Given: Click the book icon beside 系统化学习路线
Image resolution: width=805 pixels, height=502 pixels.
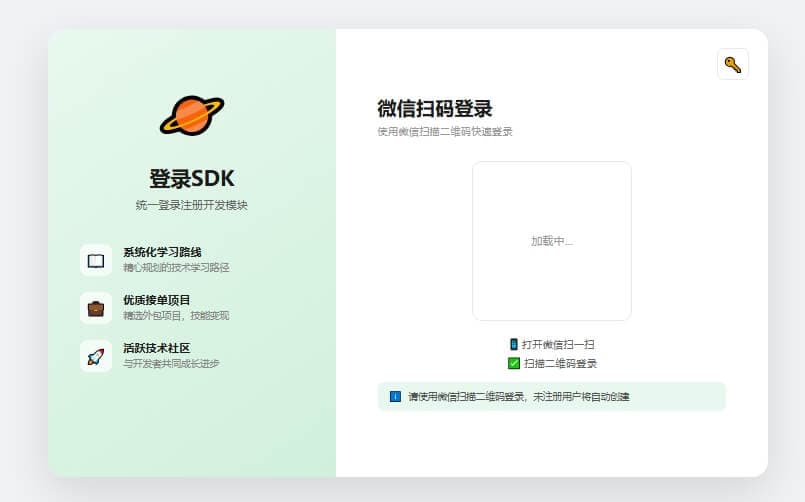Looking at the screenshot, I should point(96,260).
